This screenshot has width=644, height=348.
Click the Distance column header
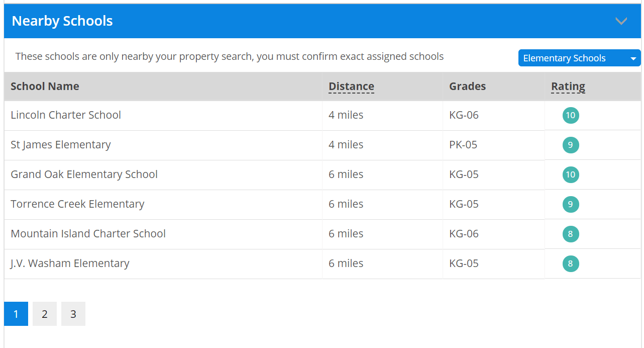tap(351, 86)
